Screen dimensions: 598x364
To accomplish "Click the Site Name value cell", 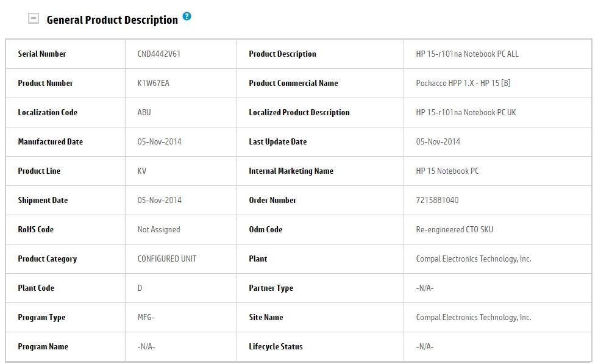I will (474, 317).
